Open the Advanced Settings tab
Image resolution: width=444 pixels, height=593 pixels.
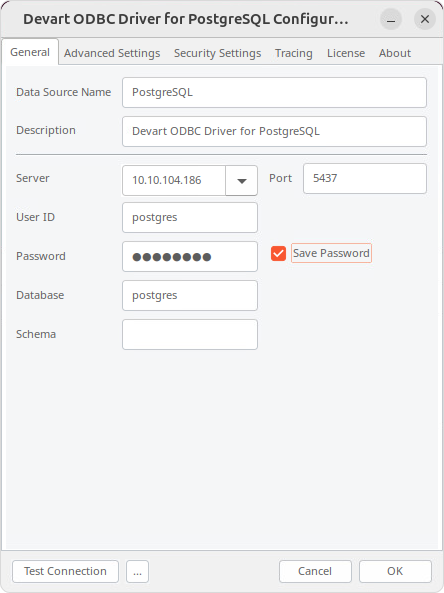pos(112,53)
